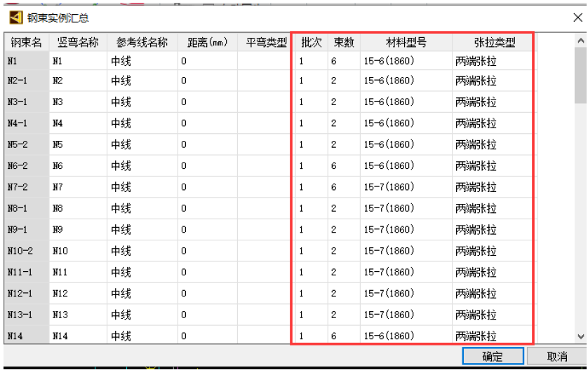
Task: Select row header N1
Action: pos(26,61)
